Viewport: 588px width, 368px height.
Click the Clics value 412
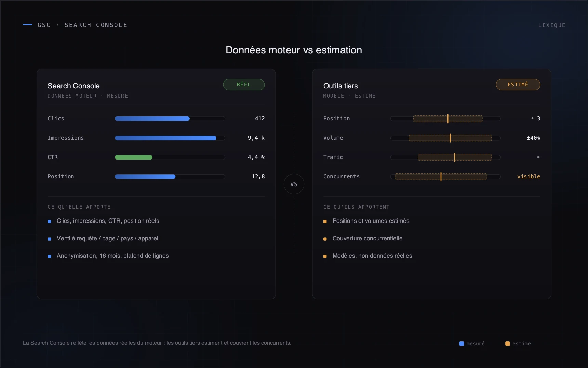260,119
